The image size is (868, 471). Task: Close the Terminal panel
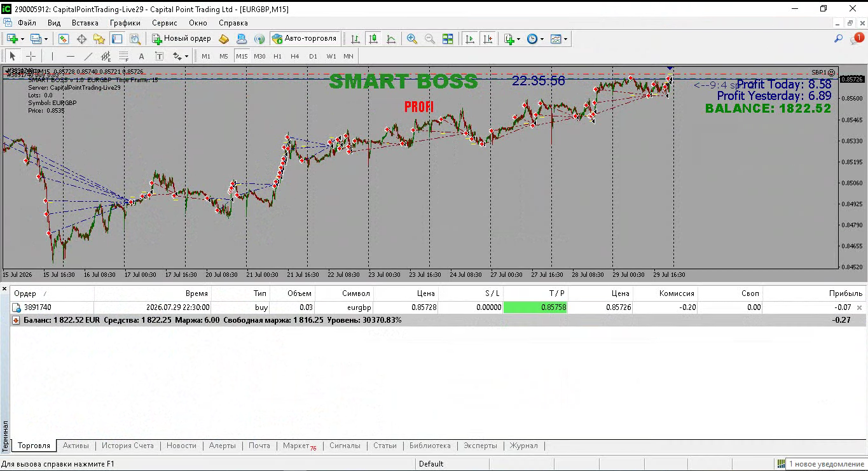4,289
